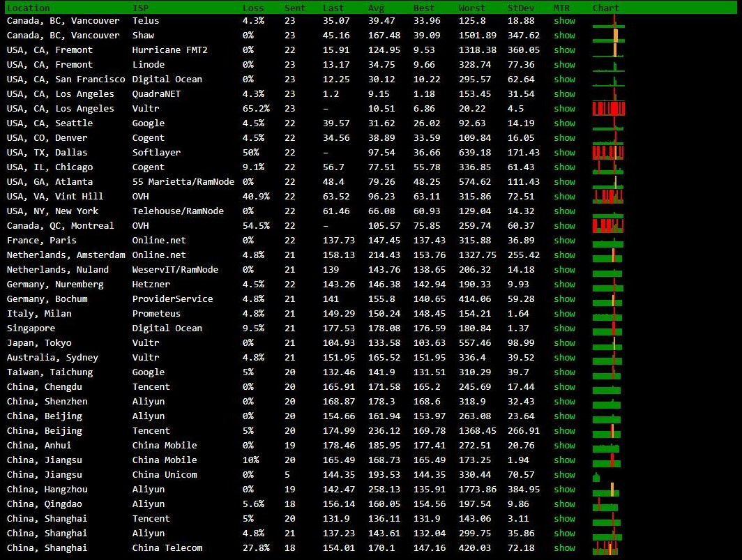Click the Sent column header
Image resolution: width=742 pixels, height=560 pixels.
(x=295, y=8)
